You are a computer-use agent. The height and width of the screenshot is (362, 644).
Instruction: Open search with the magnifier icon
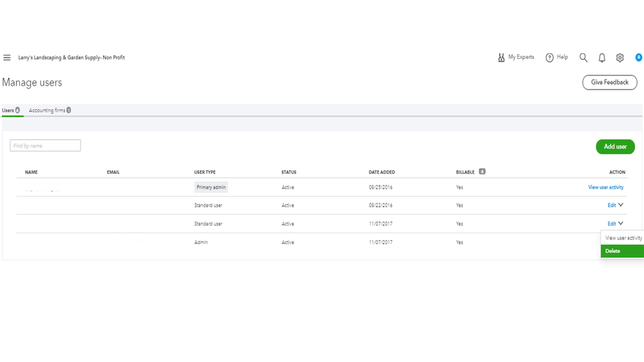coord(583,58)
